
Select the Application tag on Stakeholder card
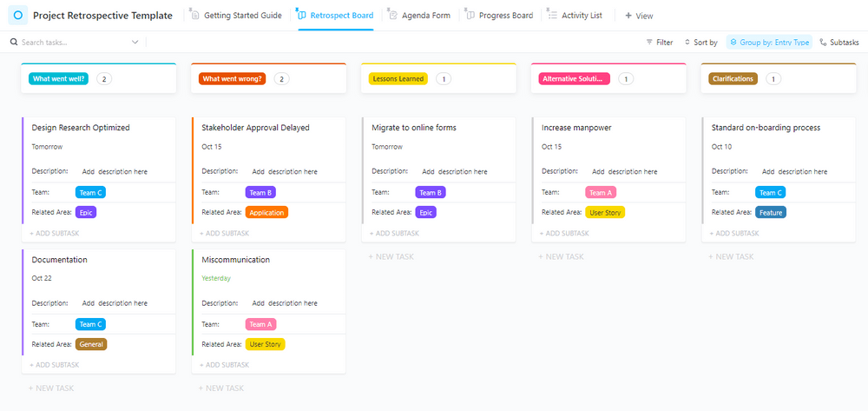266,212
